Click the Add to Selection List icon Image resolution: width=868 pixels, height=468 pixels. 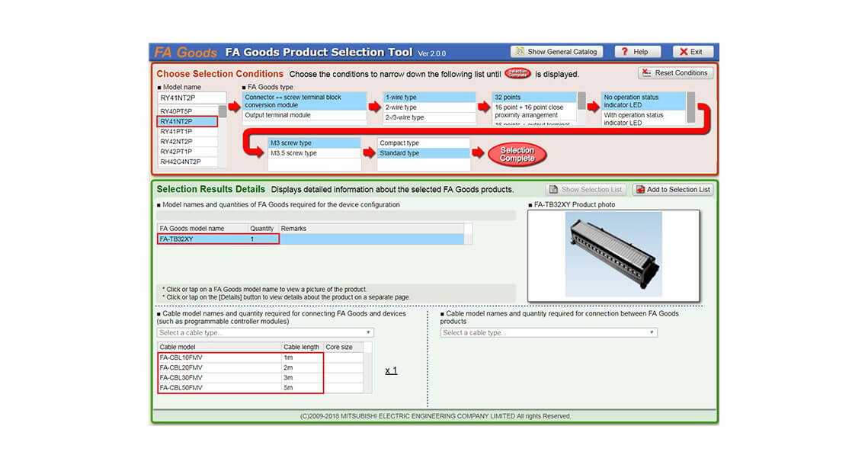coord(672,189)
